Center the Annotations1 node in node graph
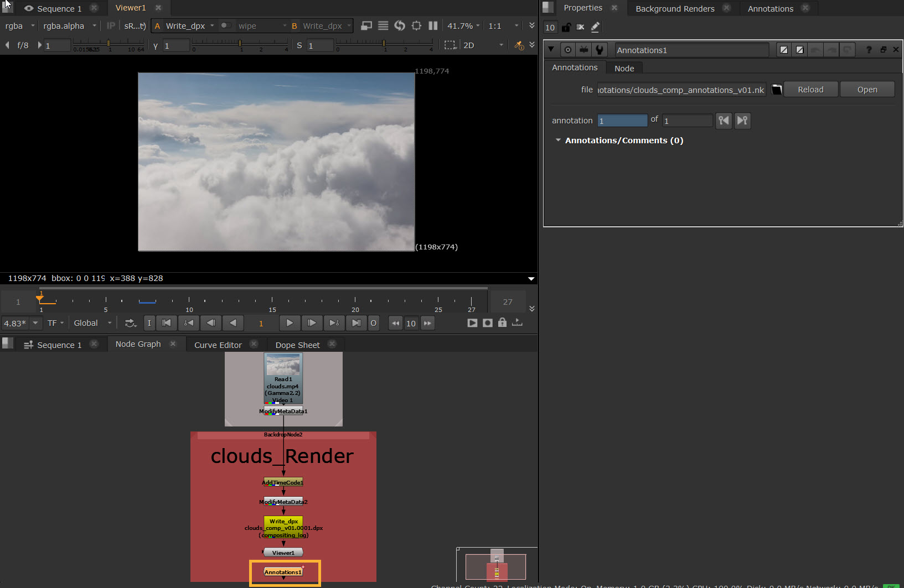 click(567, 50)
